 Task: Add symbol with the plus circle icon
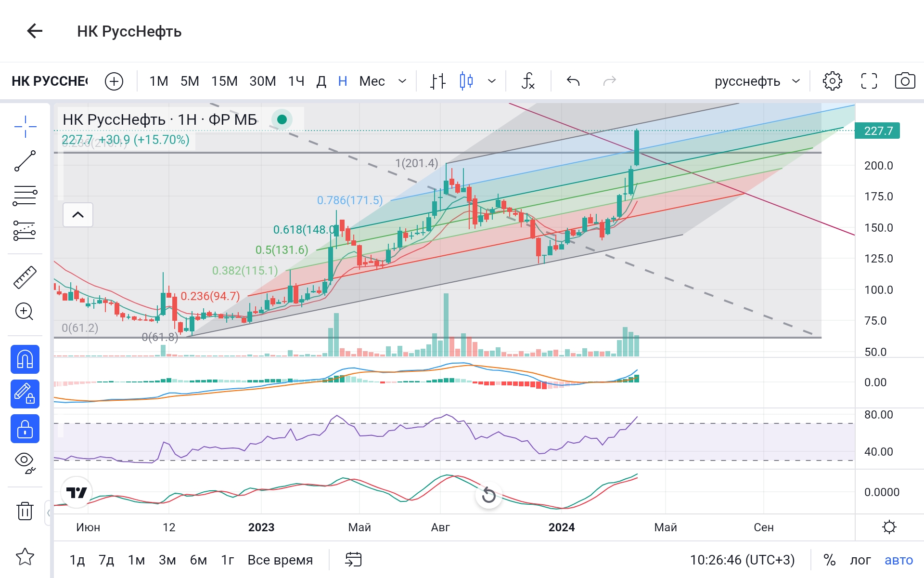point(114,81)
